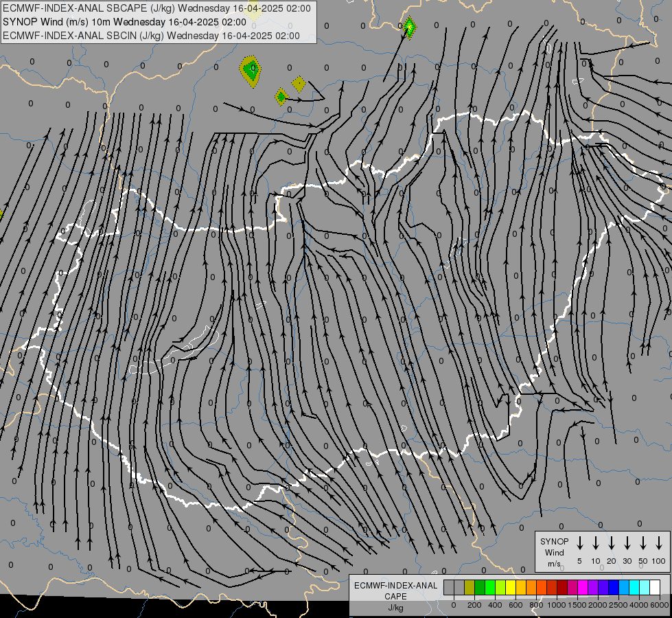Viewport: 672px width, 618px height.
Task: Click the wind arrow above the 50 m/s label
Action: [x=643, y=543]
